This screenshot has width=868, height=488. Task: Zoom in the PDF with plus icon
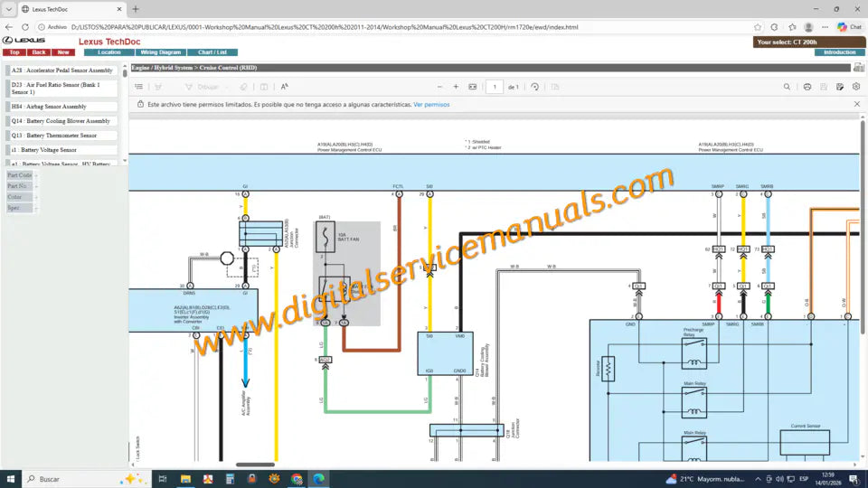(x=456, y=87)
